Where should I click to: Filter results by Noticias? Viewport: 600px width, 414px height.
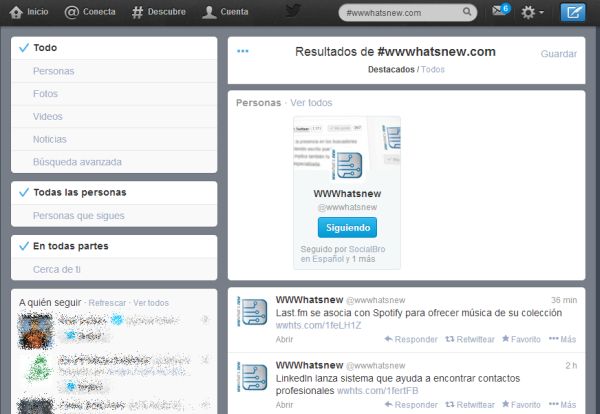[114, 139]
